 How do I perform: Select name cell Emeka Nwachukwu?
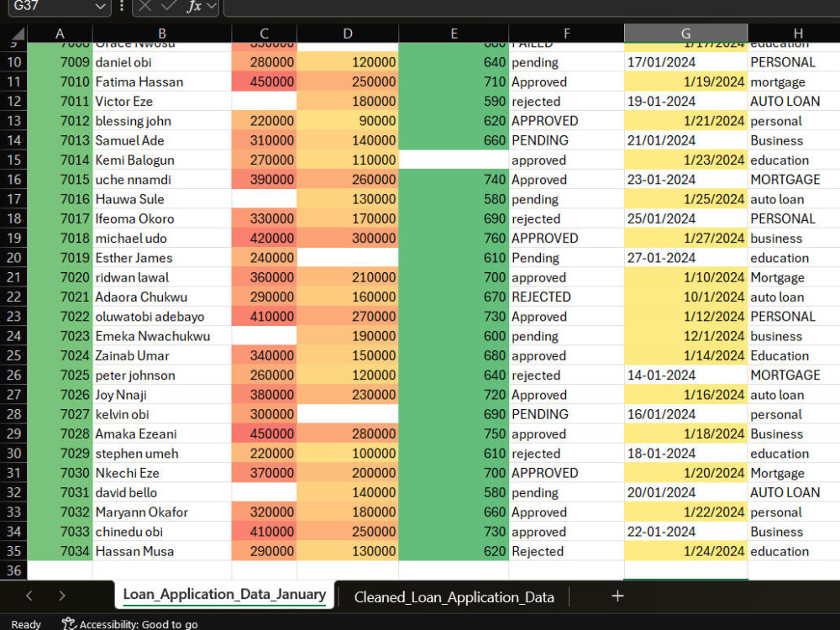(162, 336)
